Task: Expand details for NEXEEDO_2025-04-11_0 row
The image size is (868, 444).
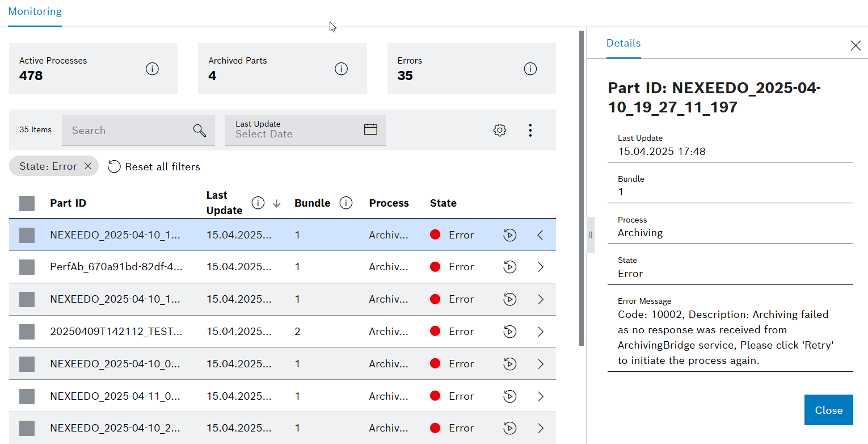Action: [540, 396]
